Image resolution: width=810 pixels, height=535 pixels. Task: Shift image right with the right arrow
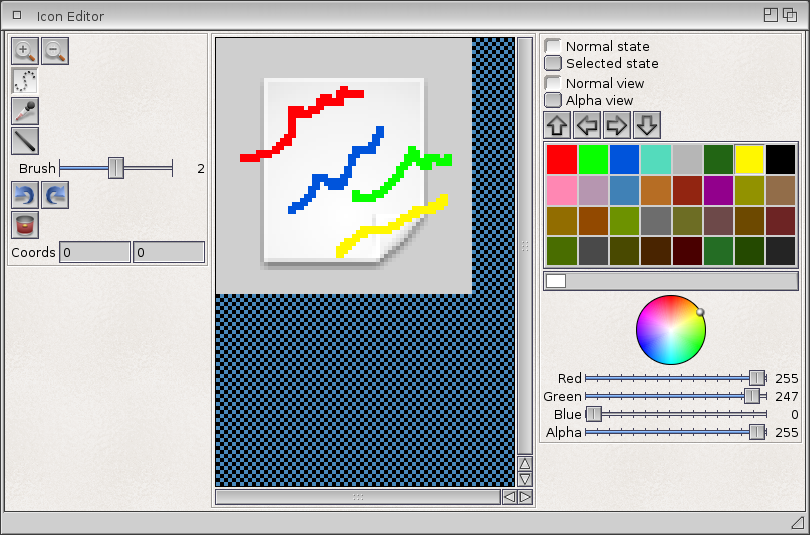pyautogui.click(x=617, y=125)
